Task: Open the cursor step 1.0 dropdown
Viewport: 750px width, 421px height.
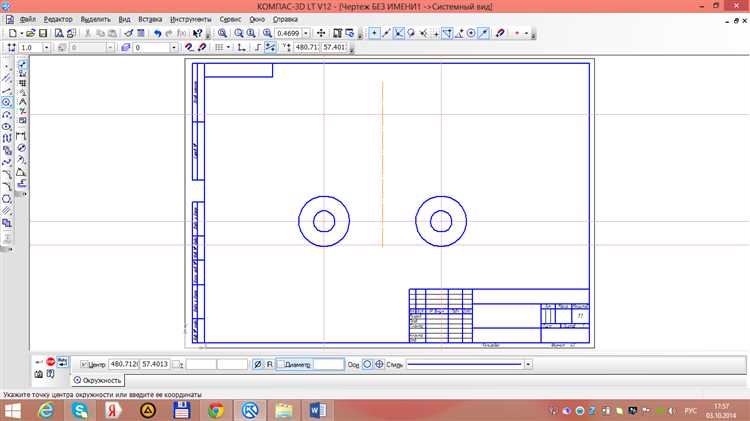Action: coord(46,47)
